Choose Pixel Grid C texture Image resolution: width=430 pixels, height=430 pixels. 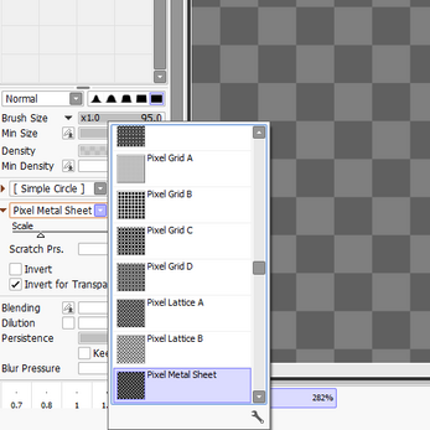[x=182, y=240]
